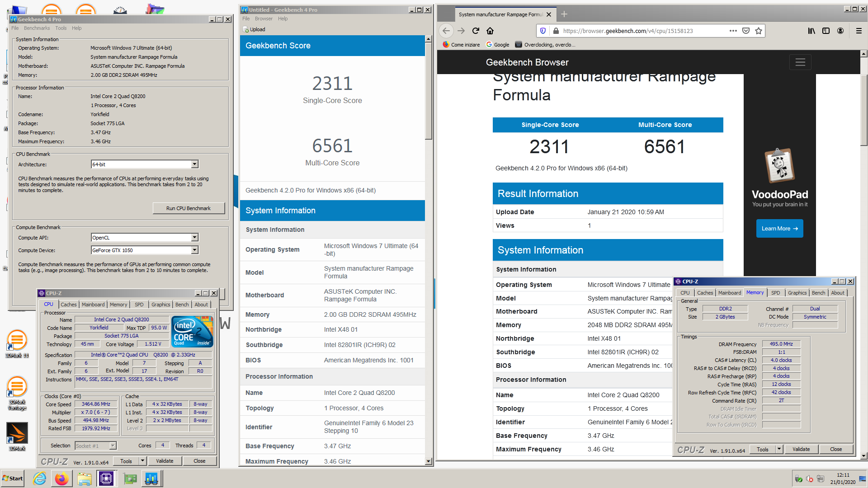Open Tools dropdown arrow in right CPU-Z
Viewport: 868px width, 488px height.
779,450
